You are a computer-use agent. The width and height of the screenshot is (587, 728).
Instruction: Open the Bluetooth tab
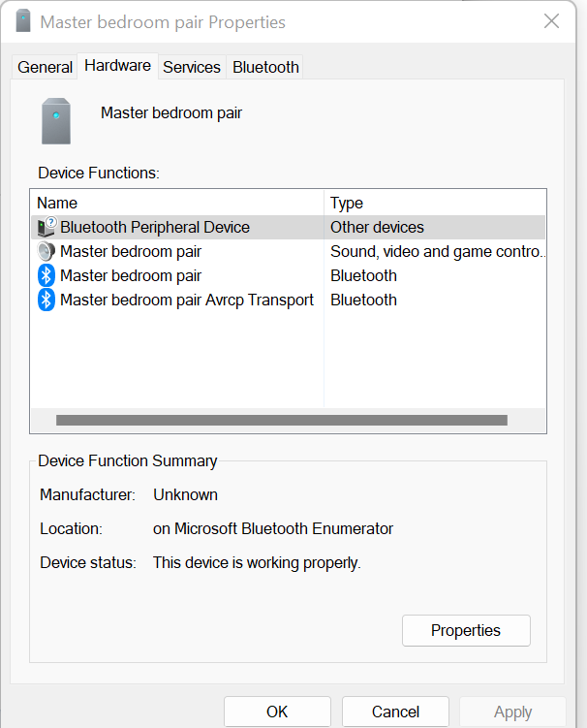pos(265,67)
